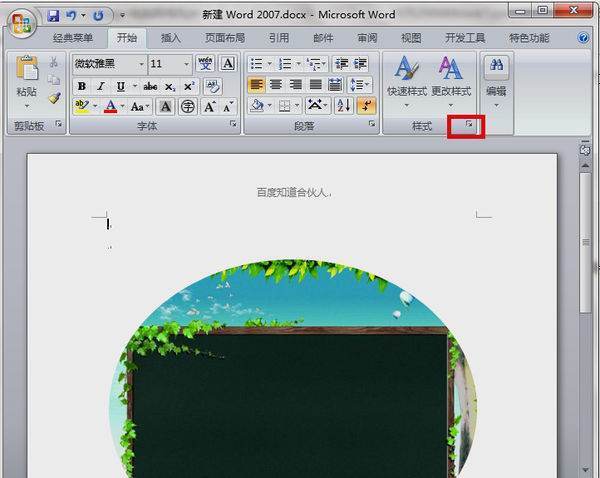Insert enclosed character 字 icon

(x=188, y=106)
